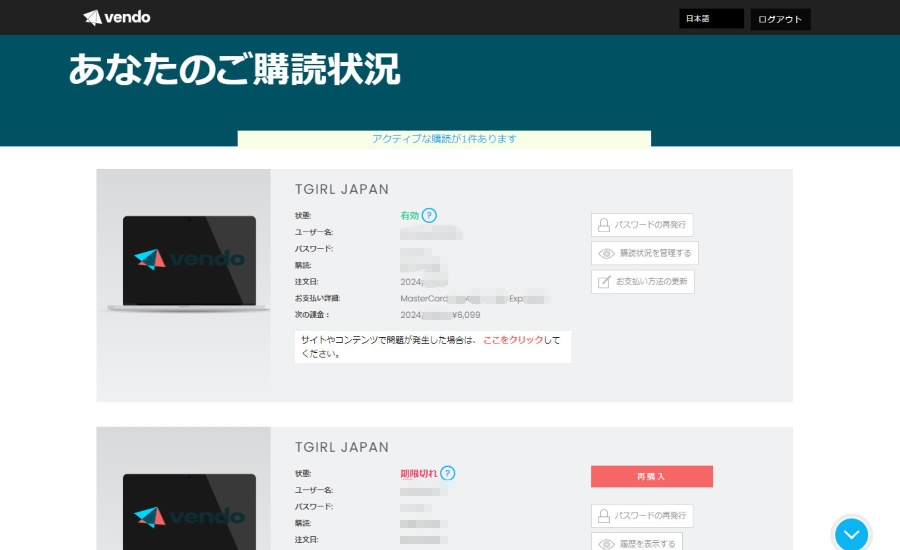This screenshot has height=550, width=900.
Task: Click the laptop thumbnail of the expired subscription
Action: [189, 512]
